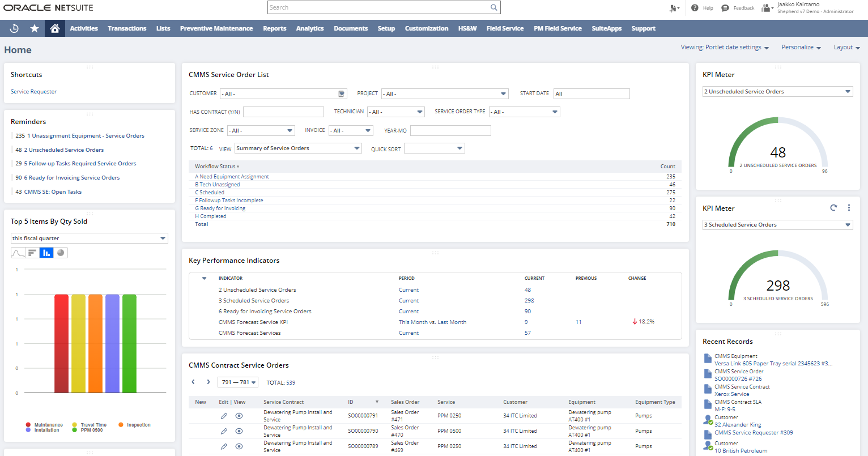Click the Shortcuts star icon in navbar

[x=35, y=28]
